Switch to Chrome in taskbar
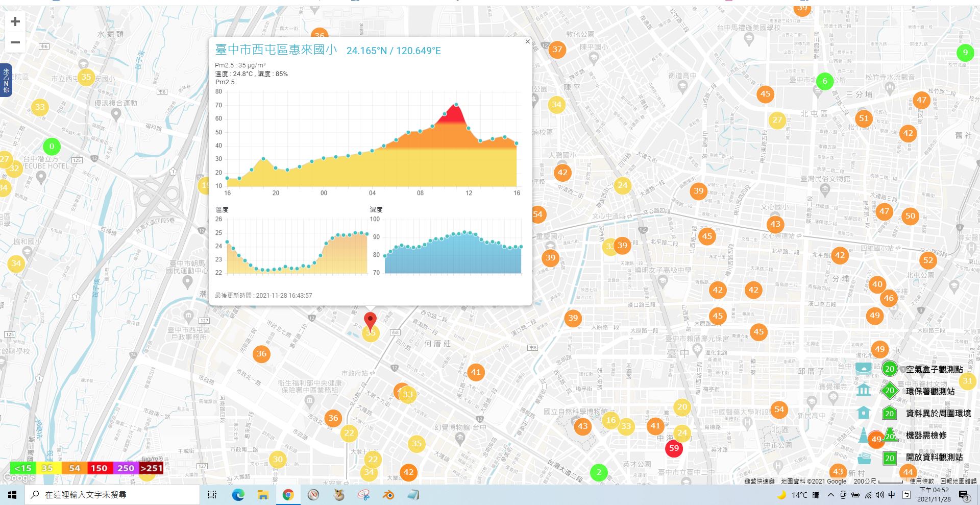This screenshot has height=505, width=980. 288,495
